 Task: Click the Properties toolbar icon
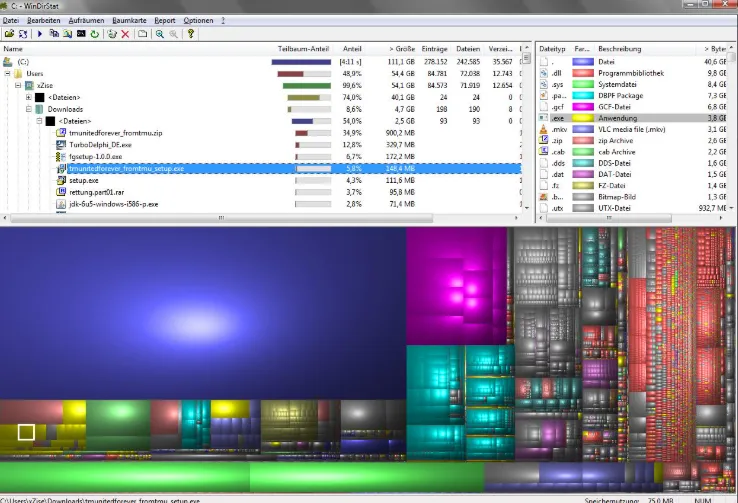pos(142,34)
